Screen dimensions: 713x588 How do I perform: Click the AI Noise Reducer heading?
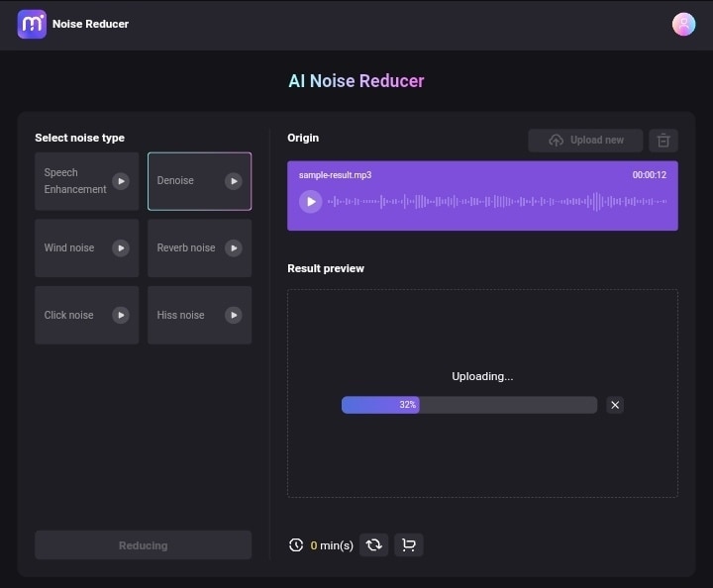356,81
